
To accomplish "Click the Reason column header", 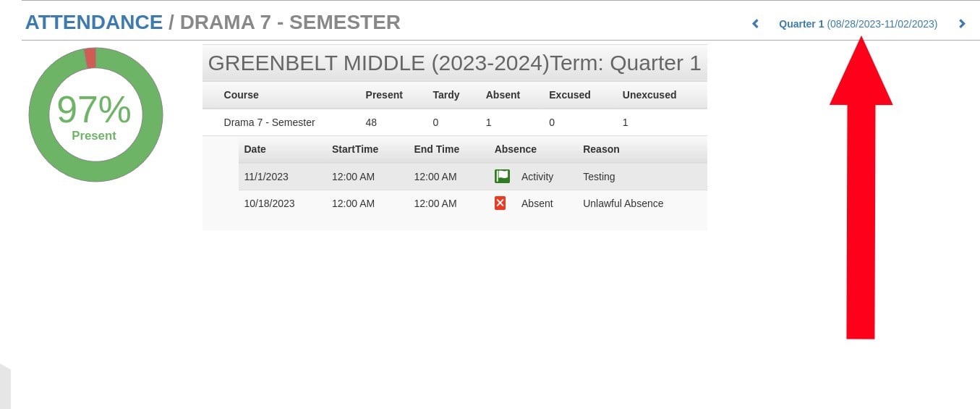I will click(601, 149).
